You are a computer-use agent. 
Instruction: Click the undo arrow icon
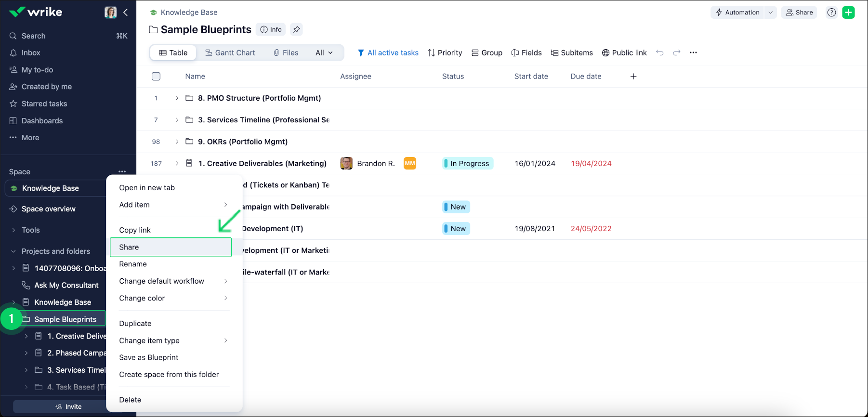pos(660,53)
